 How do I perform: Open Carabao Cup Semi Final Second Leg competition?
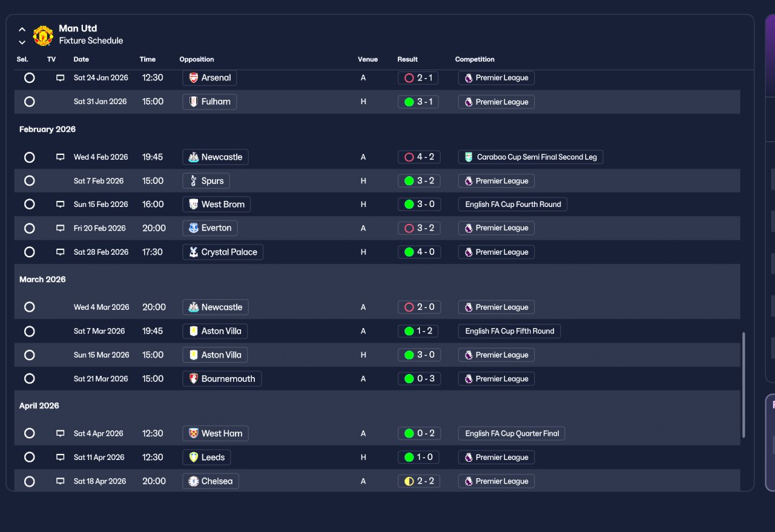point(530,157)
